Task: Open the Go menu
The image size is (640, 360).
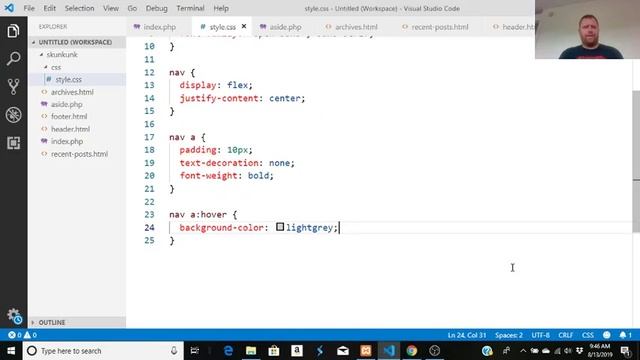Action: pos(132,8)
